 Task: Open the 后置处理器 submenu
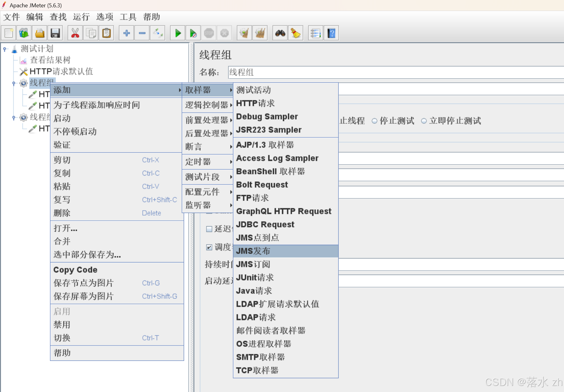(208, 134)
